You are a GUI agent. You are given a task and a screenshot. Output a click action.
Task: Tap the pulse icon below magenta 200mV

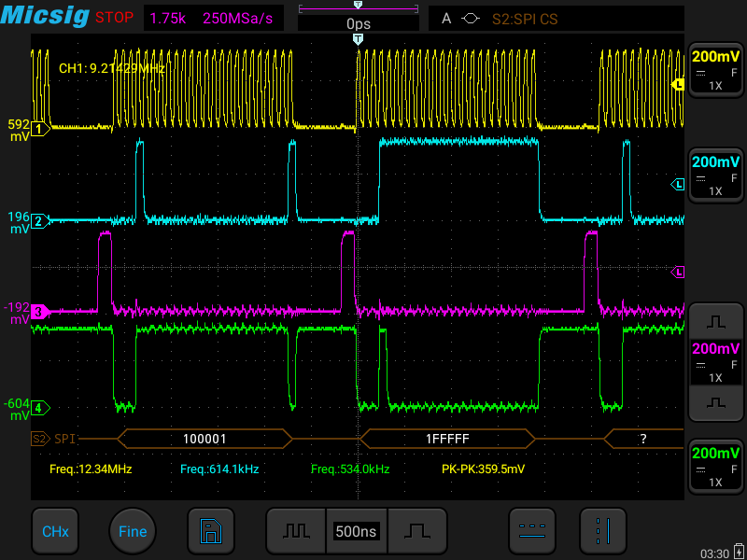pos(716,403)
